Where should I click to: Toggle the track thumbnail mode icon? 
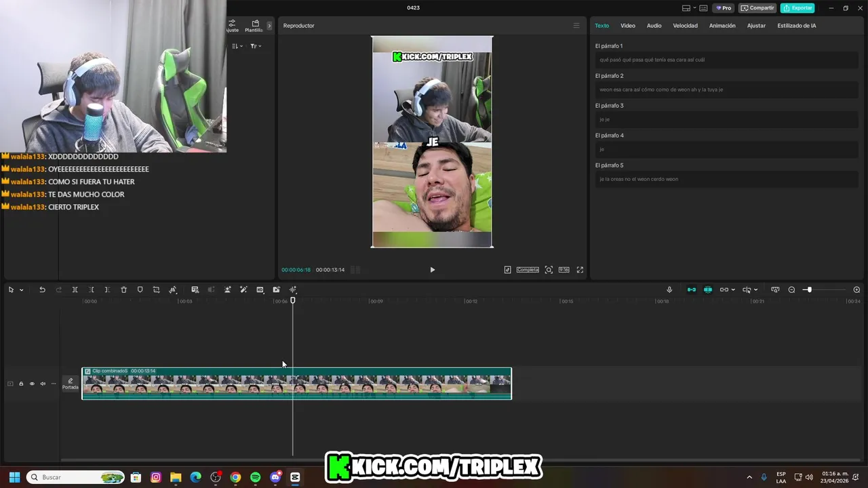(x=10, y=384)
